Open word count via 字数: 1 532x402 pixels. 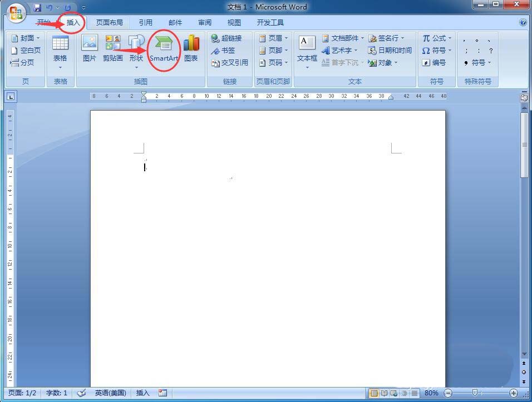(57, 393)
